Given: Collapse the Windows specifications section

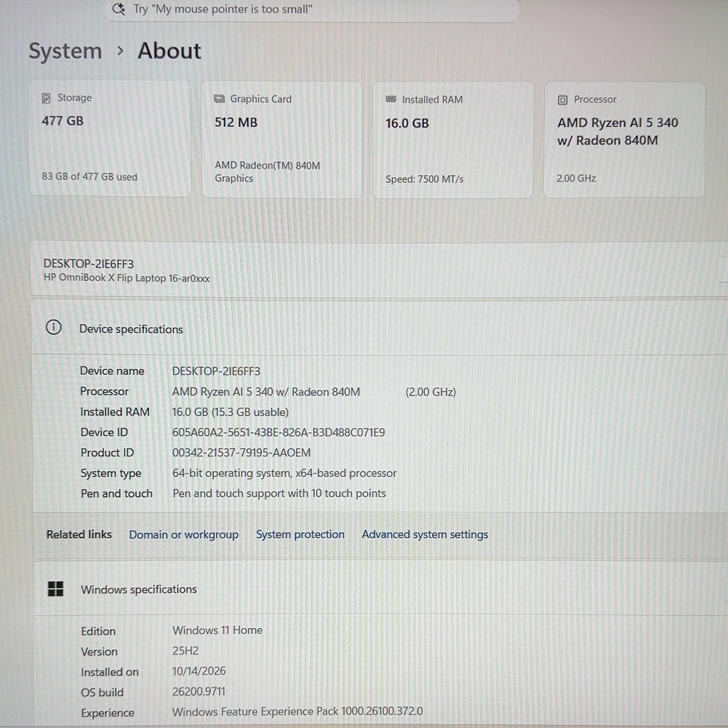Looking at the screenshot, I should pyautogui.click(x=379, y=588).
